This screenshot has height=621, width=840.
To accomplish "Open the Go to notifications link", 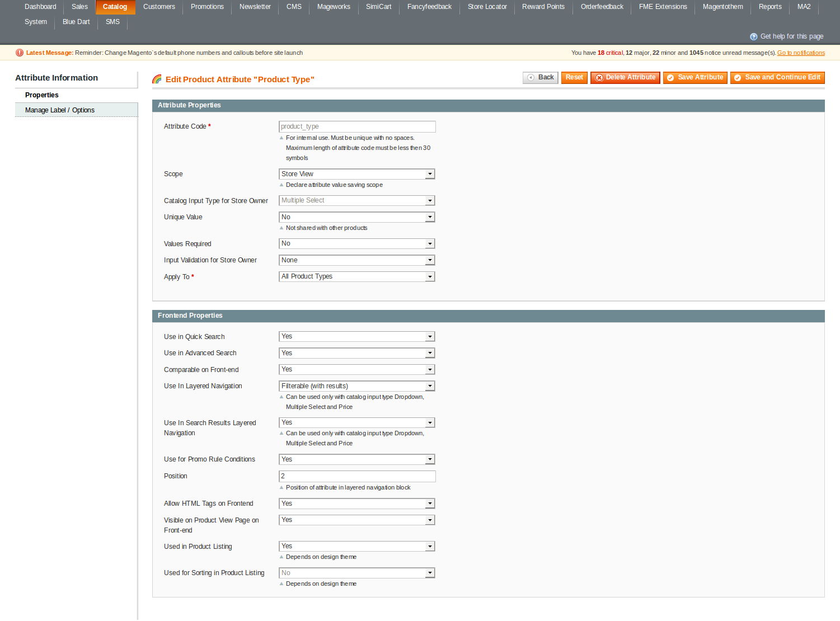I will tap(800, 53).
